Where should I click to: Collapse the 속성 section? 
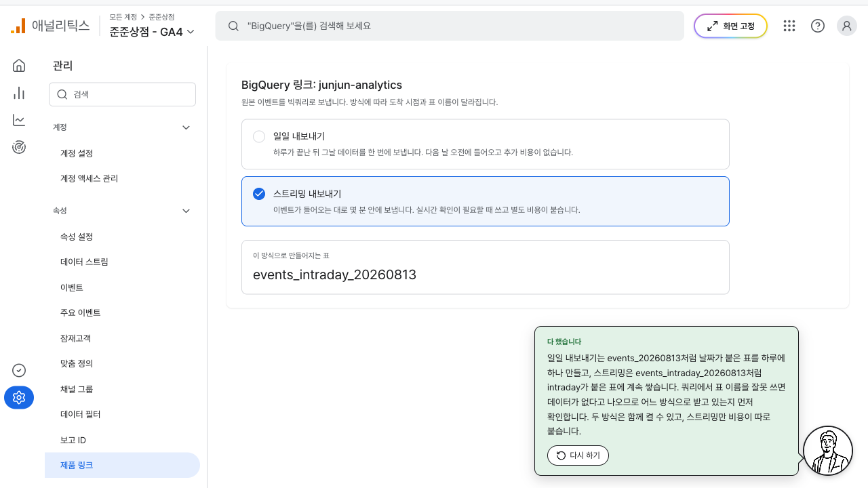coord(186,211)
